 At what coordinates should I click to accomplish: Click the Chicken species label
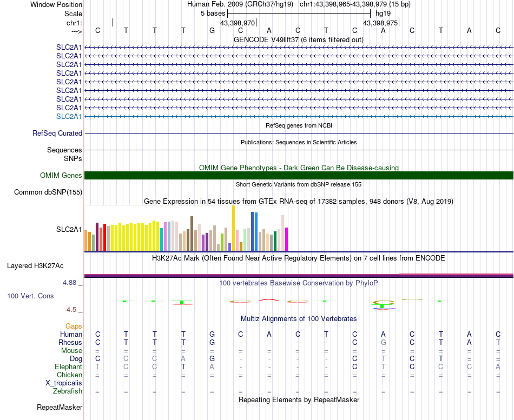69,375
